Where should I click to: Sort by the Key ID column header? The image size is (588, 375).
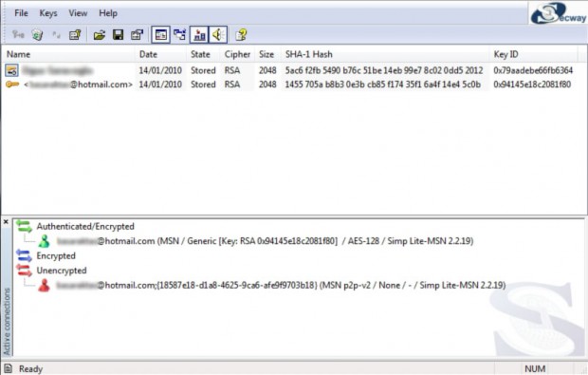pos(533,54)
